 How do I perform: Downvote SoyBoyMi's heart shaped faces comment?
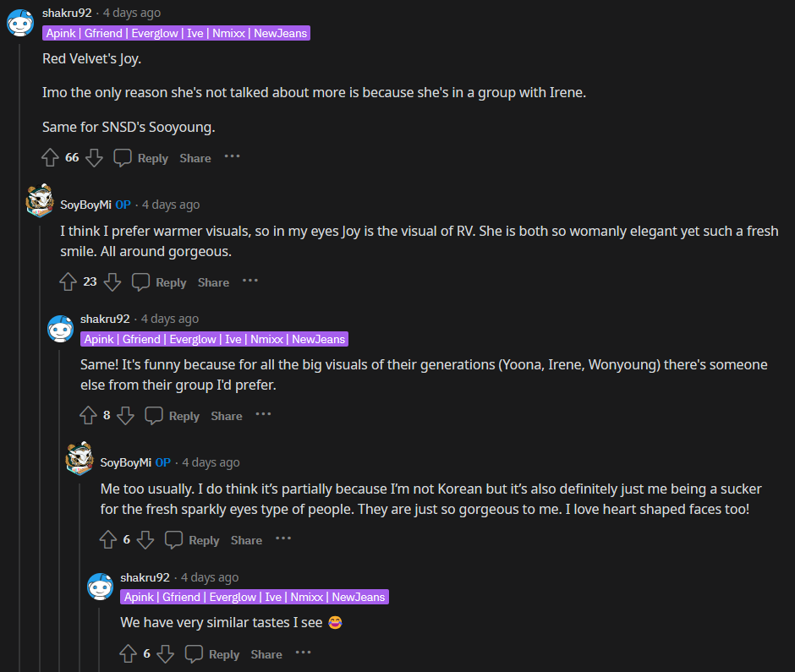[145, 540]
